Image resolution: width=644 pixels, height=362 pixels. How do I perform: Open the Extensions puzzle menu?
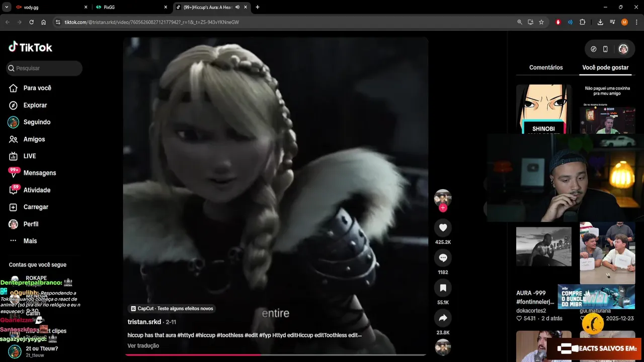pos(583,22)
